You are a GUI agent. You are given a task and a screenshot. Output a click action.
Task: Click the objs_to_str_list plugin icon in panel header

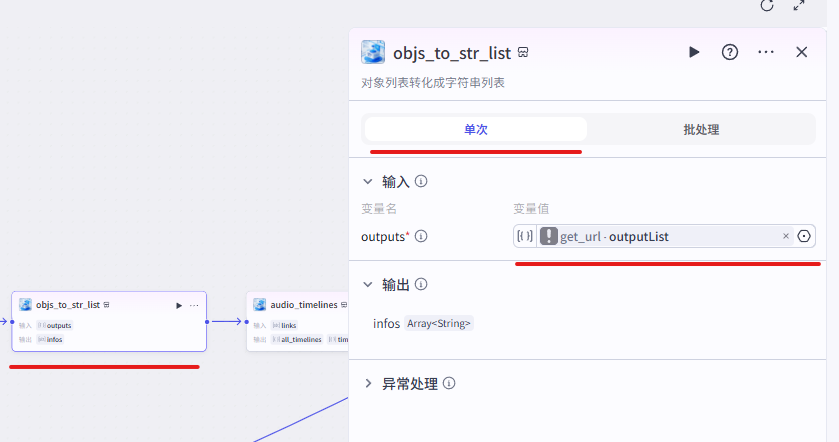[373, 52]
